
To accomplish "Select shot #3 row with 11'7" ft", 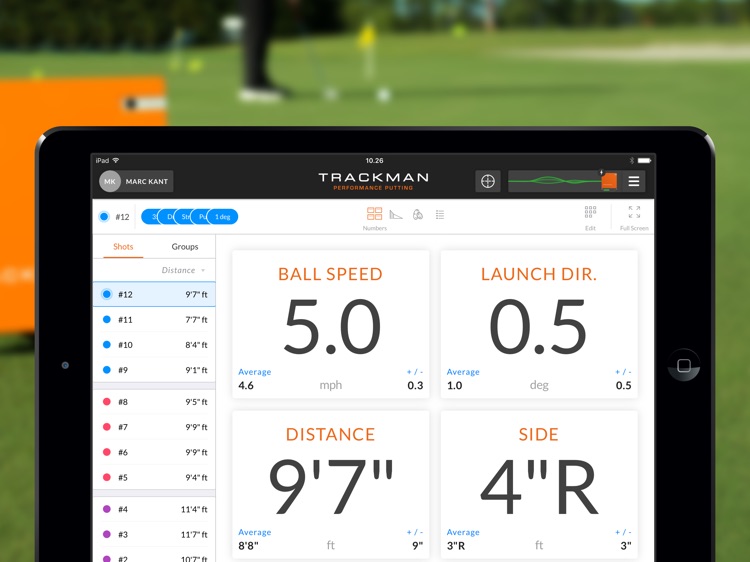I will click(154, 534).
